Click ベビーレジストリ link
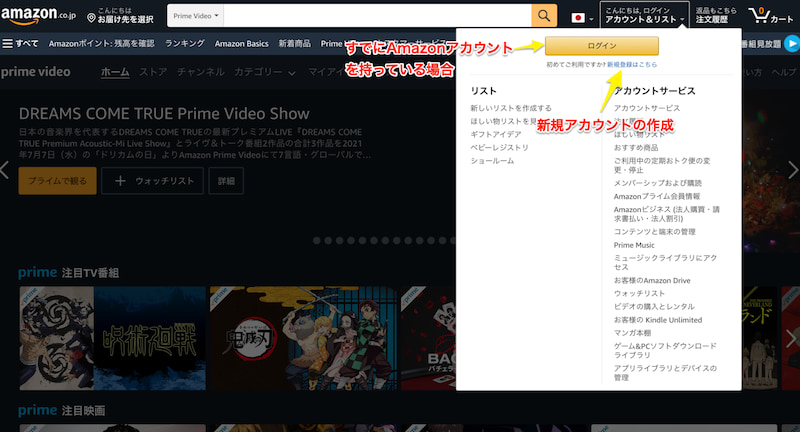This screenshot has height=432, width=800. click(499, 147)
